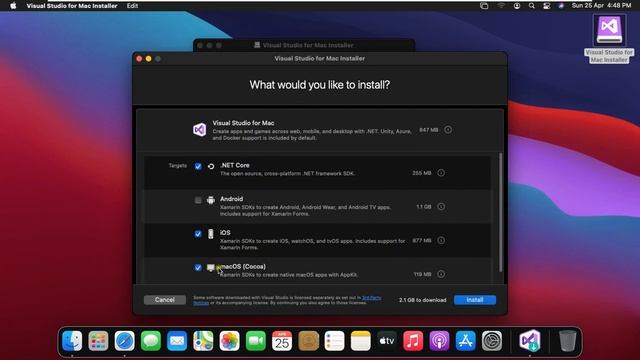Show info for iOS target

click(x=441, y=240)
